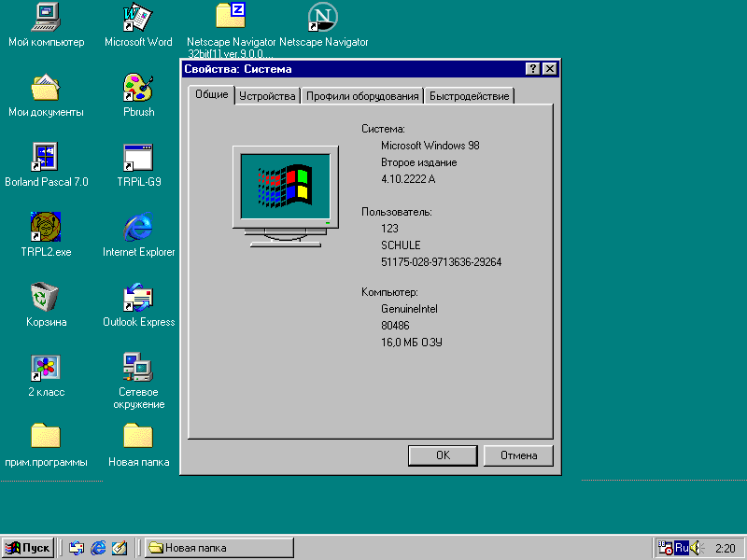Click the help question mark button
This screenshot has height=560, width=747.
532,69
